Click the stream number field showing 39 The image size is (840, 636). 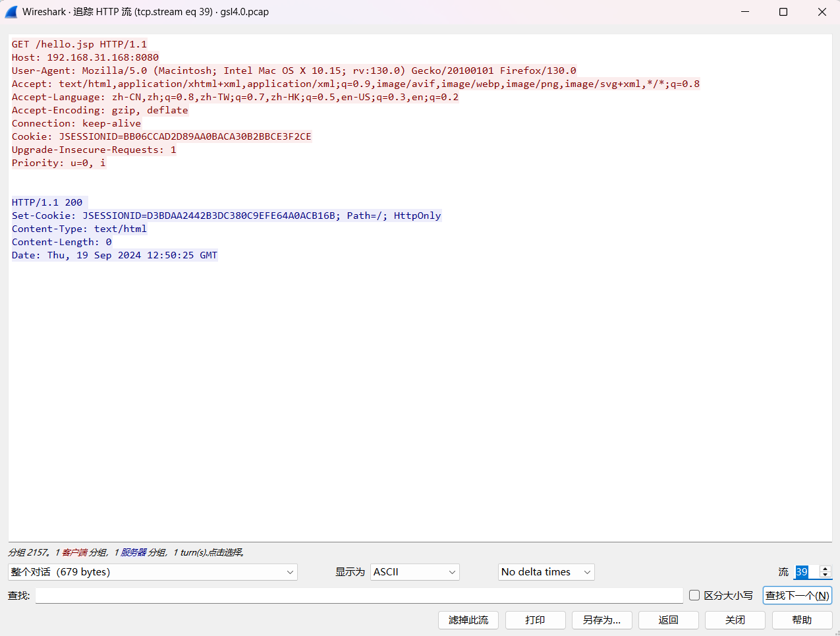click(805, 572)
